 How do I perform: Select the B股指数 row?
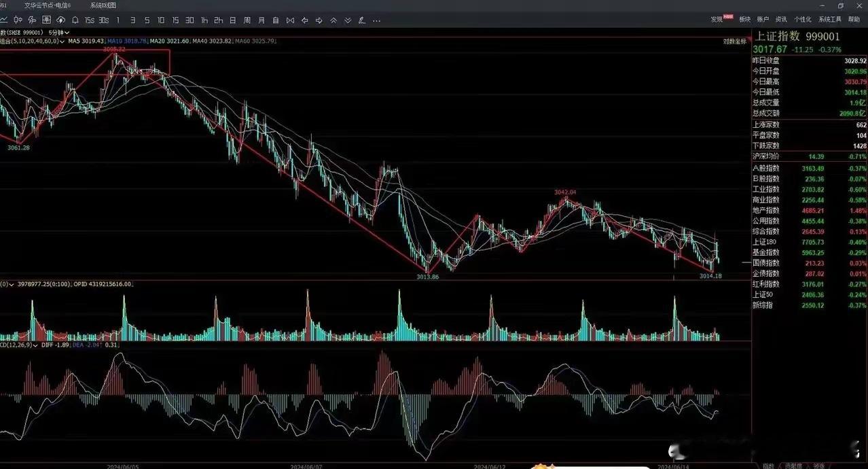810,179
